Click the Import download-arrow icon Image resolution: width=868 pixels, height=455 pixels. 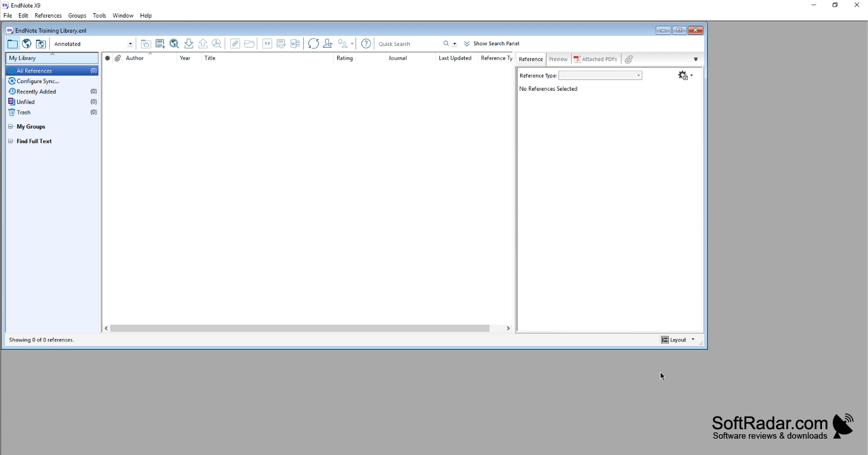(x=188, y=43)
